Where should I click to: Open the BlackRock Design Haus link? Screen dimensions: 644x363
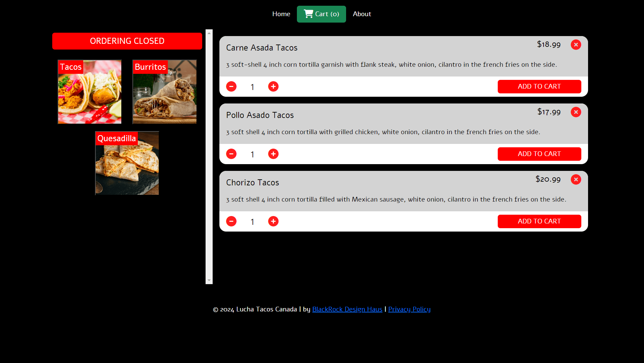347,309
